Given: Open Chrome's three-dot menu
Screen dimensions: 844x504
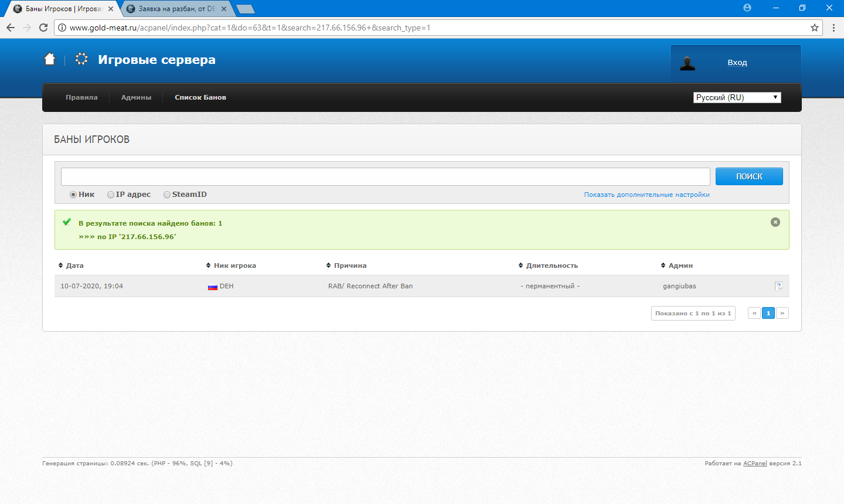Looking at the screenshot, I should click(833, 28).
